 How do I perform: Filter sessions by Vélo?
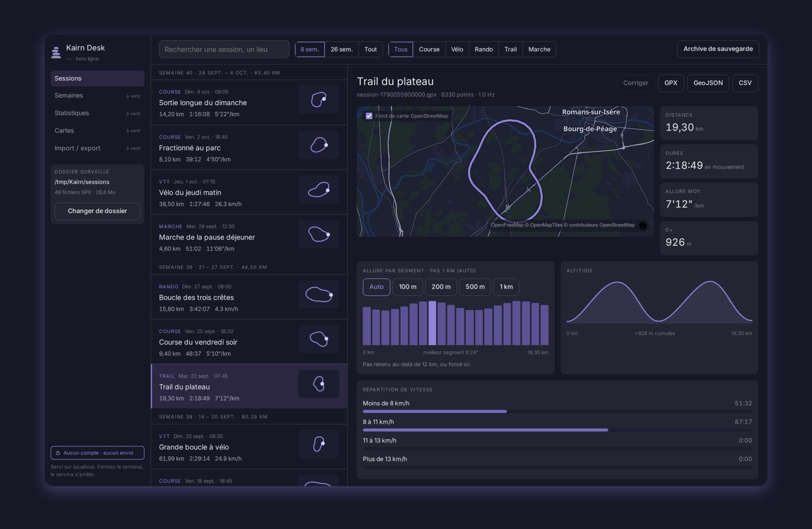457,49
